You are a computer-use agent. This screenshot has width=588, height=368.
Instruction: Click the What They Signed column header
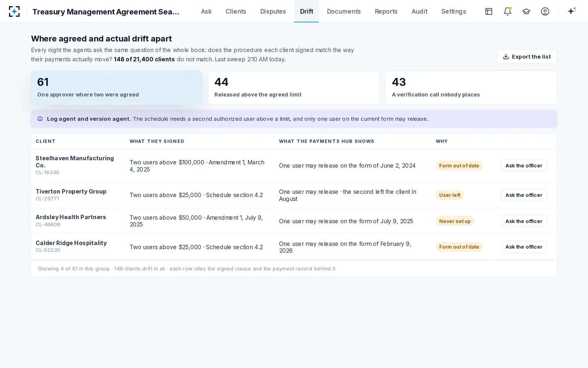point(157,141)
